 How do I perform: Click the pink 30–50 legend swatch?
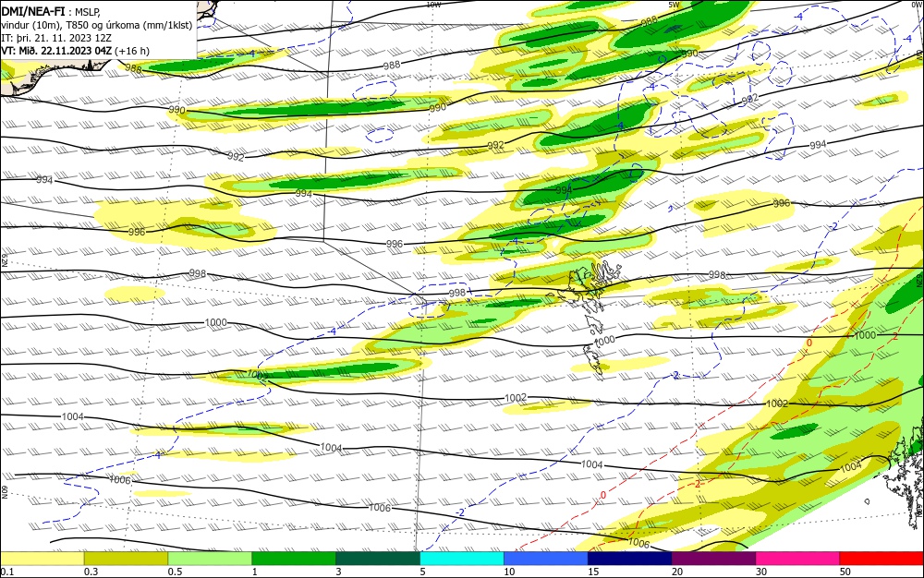797,559
